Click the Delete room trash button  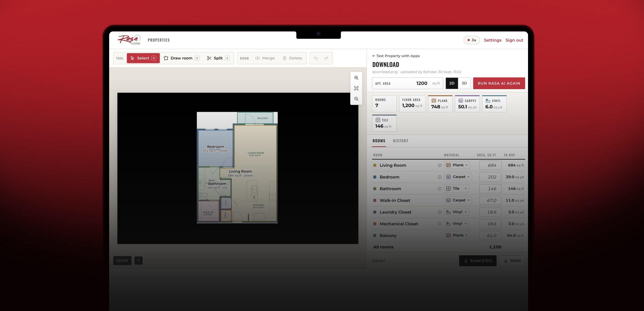pos(292,58)
